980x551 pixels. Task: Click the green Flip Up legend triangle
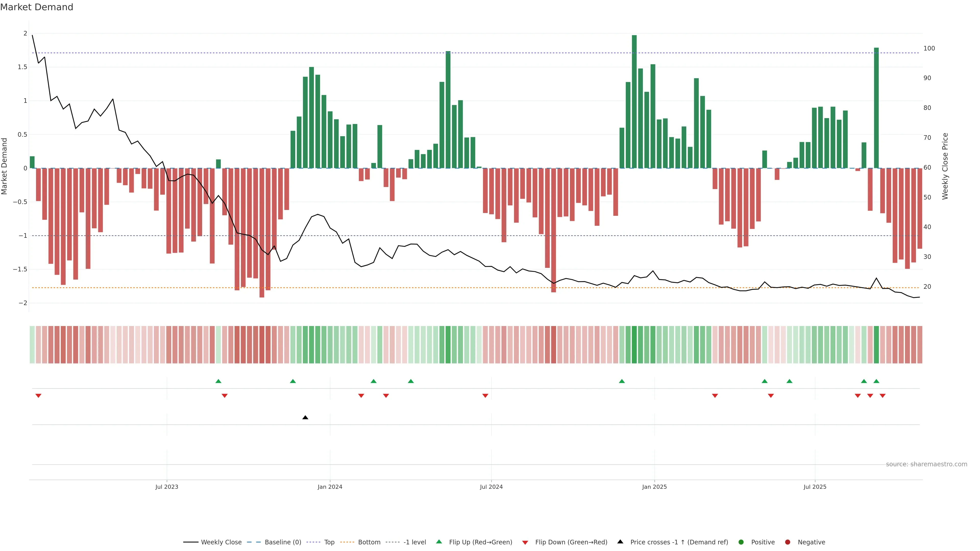click(439, 542)
